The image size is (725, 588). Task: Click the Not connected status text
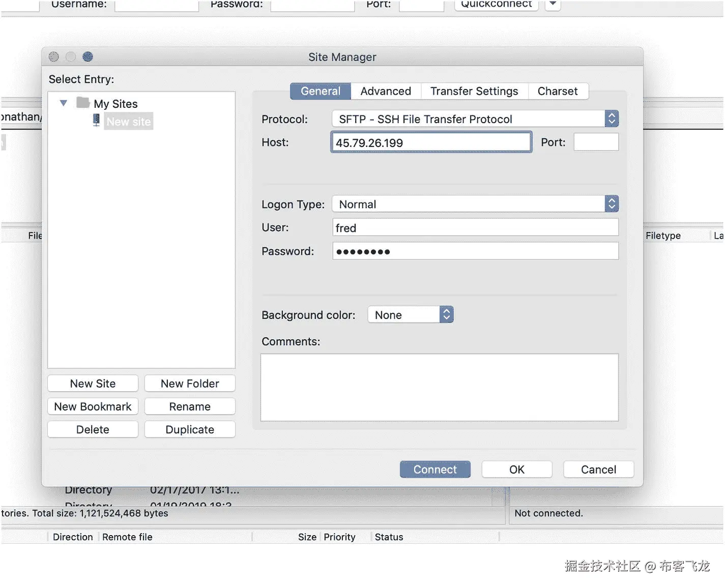(x=548, y=513)
